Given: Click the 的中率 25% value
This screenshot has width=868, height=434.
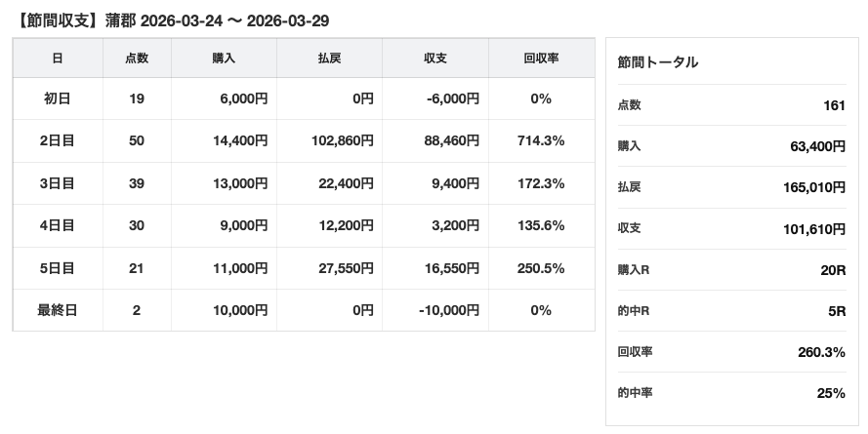Looking at the screenshot, I should (831, 393).
